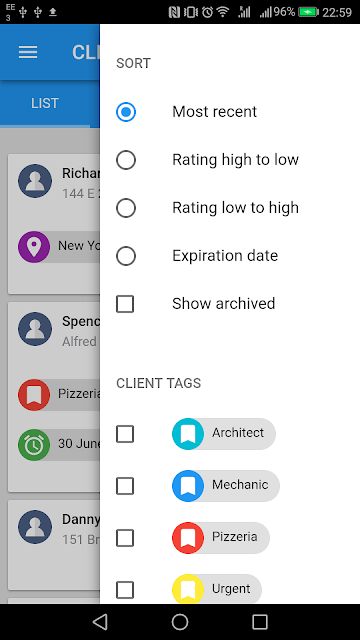
Task: Tap Danny's contact avatar icon
Action: (35, 527)
